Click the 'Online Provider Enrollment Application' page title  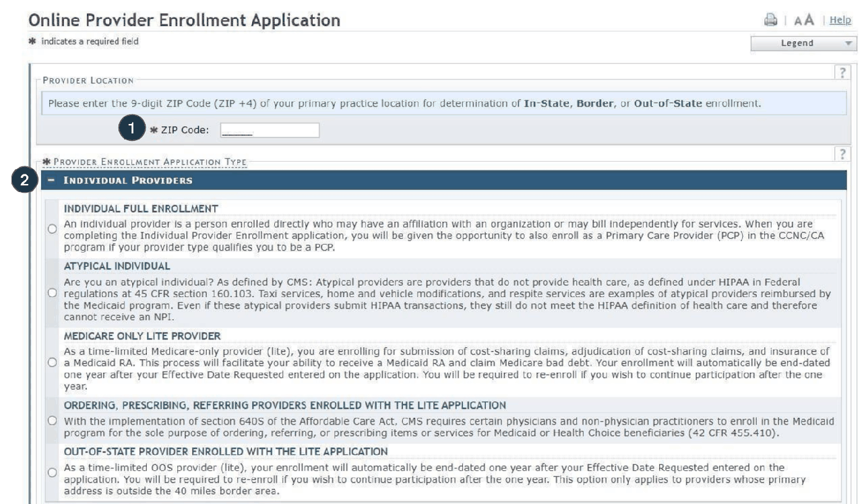tap(185, 20)
